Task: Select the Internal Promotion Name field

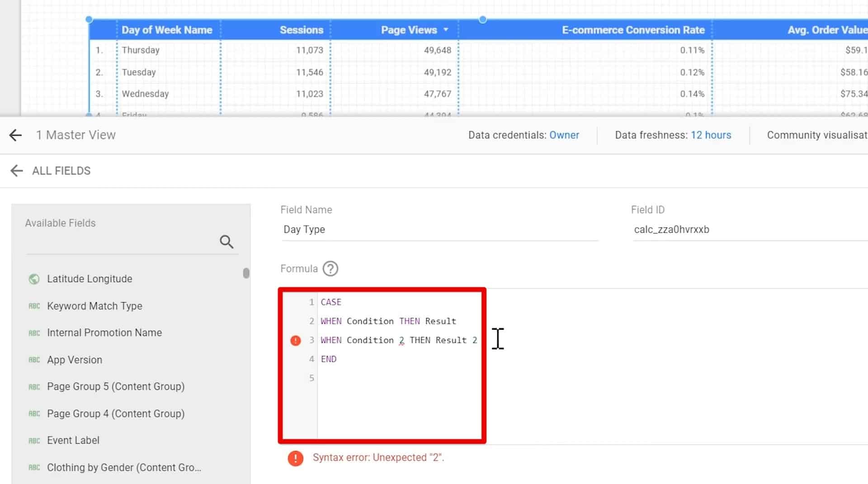Action: (x=104, y=332)
